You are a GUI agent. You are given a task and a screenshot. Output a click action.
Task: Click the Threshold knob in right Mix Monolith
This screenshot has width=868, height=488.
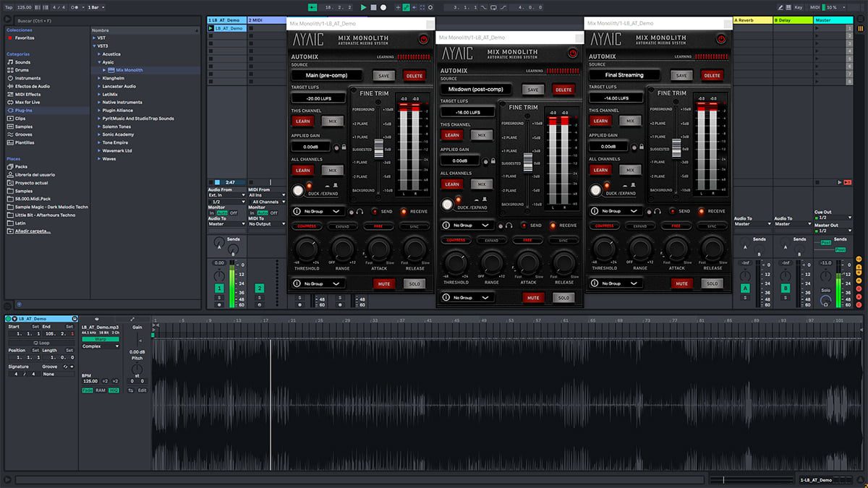click(604, 249)
